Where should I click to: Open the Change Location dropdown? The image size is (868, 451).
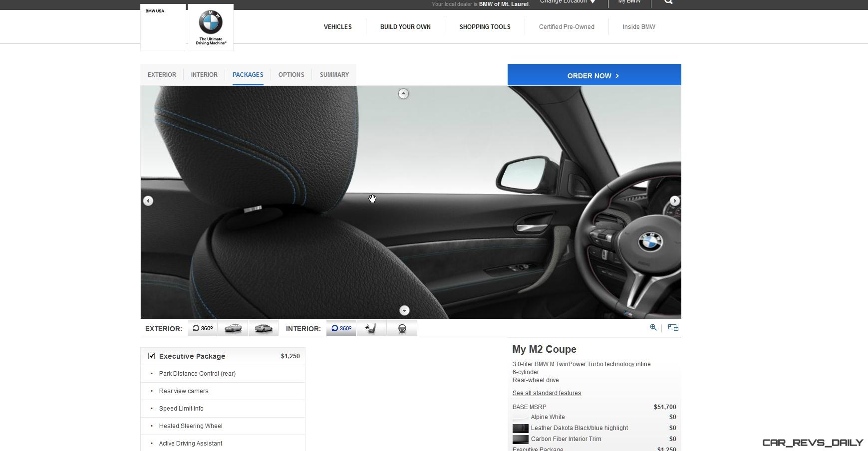click(568, 2)
